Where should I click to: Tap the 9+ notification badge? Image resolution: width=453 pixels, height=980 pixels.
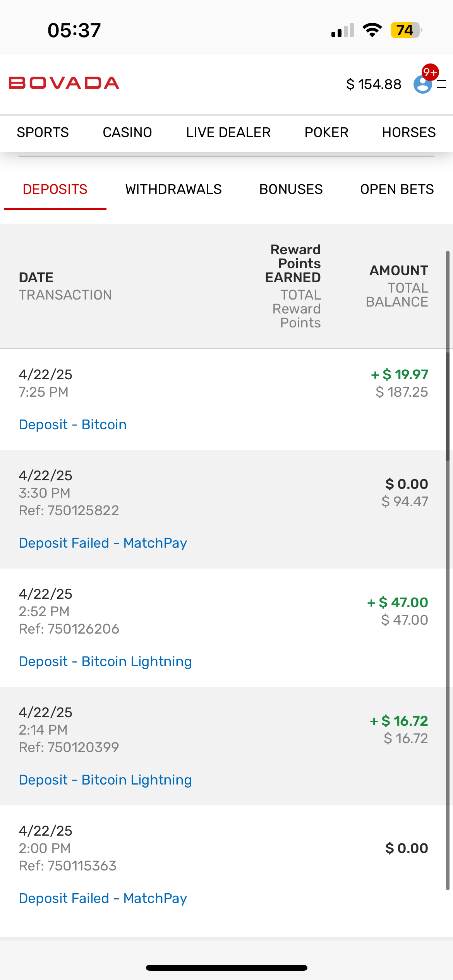pyautogui.click(x=430, y=72)
